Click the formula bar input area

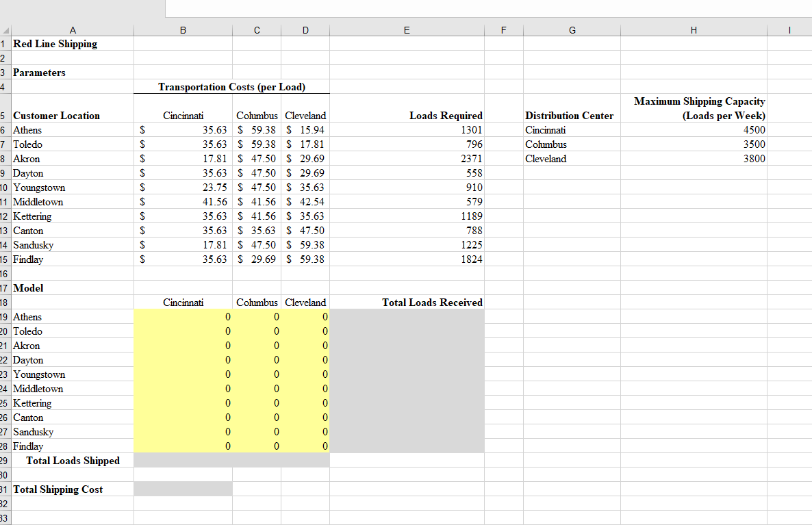click(488, 8)
